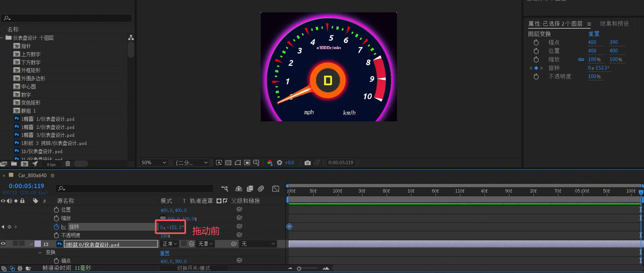644x273 pixels.
Task: Toggle the transparency grid icon in viewer
Action: coord(228,163)
